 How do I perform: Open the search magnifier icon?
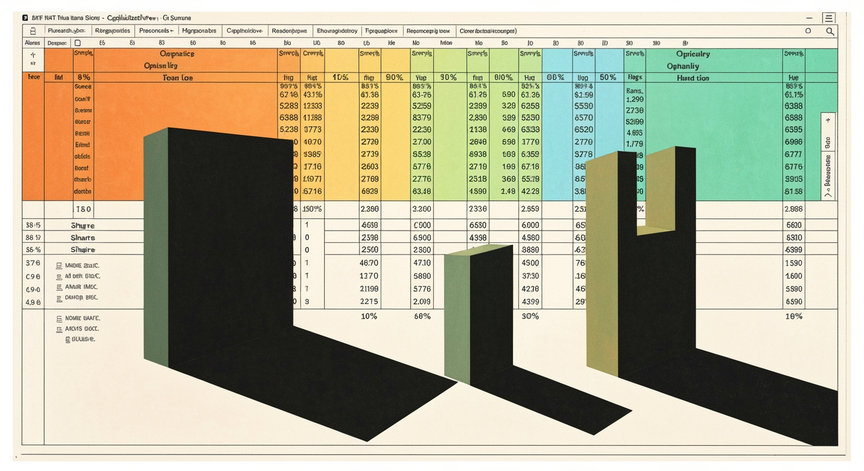point(829,31)
